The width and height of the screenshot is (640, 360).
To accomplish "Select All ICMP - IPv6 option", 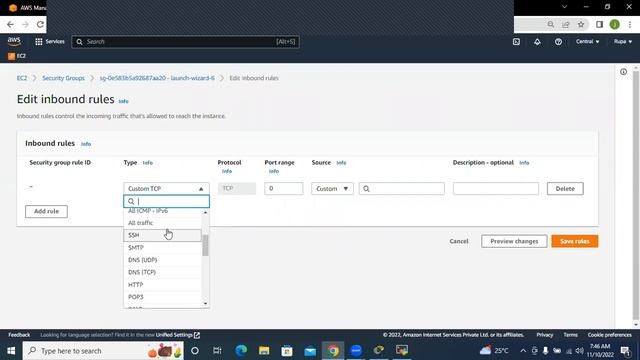I will click(162, 211).
